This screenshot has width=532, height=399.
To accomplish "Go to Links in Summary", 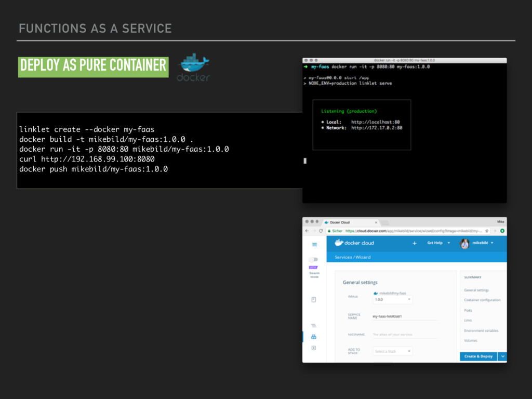I will [468, 320].
